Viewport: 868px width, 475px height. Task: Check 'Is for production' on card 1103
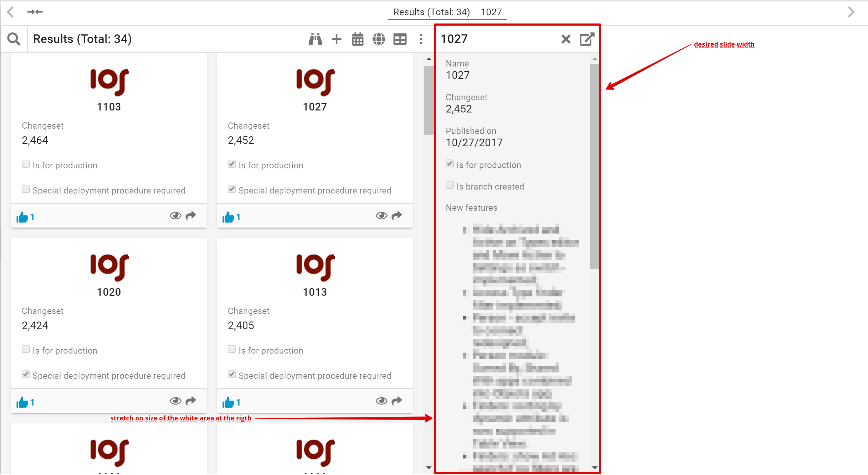point(25,164)
